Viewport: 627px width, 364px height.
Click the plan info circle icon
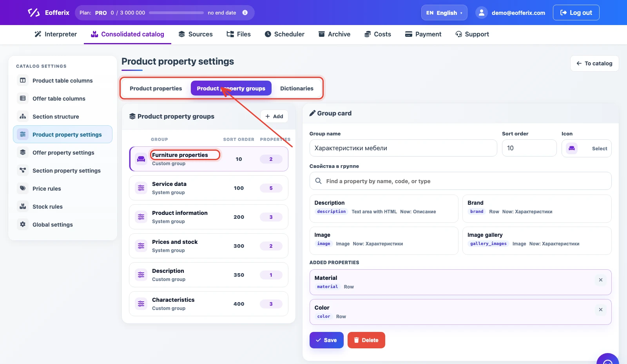245,13
